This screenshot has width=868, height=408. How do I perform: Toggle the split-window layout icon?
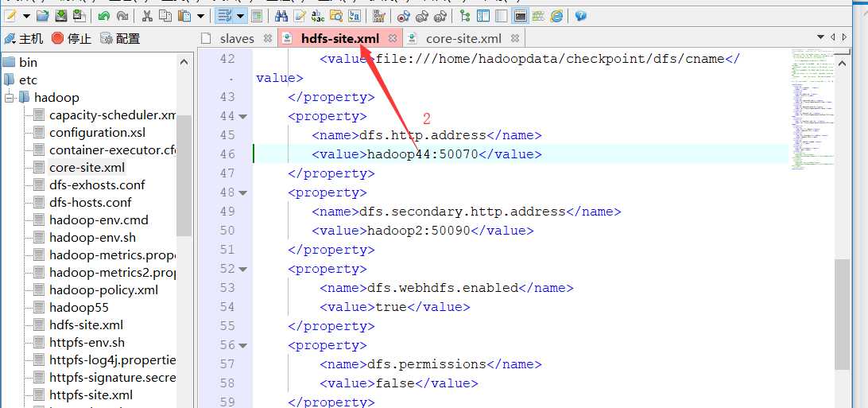502,15
